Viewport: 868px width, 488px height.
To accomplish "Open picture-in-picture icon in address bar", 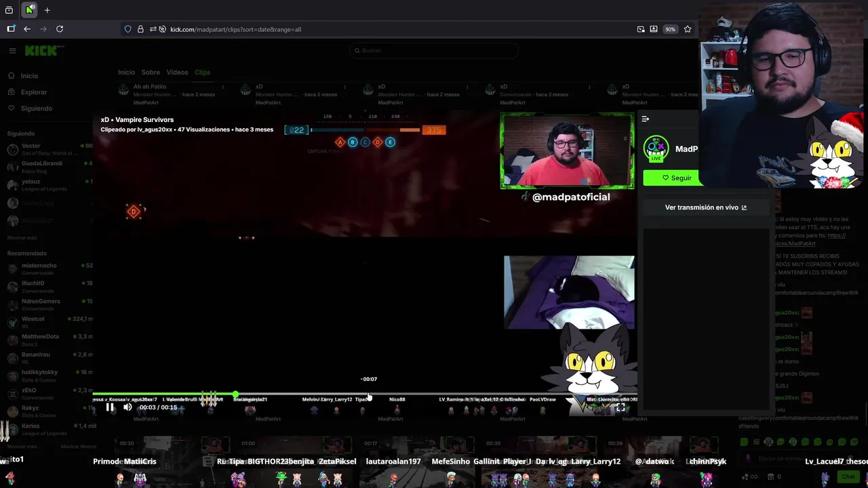I will point(641,29).
